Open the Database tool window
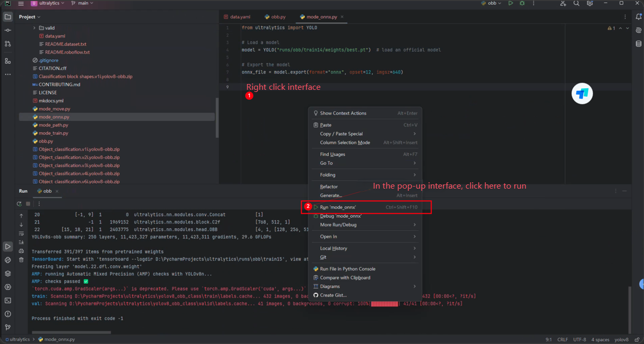Screen dimensions: 644x344 [638, 44]
